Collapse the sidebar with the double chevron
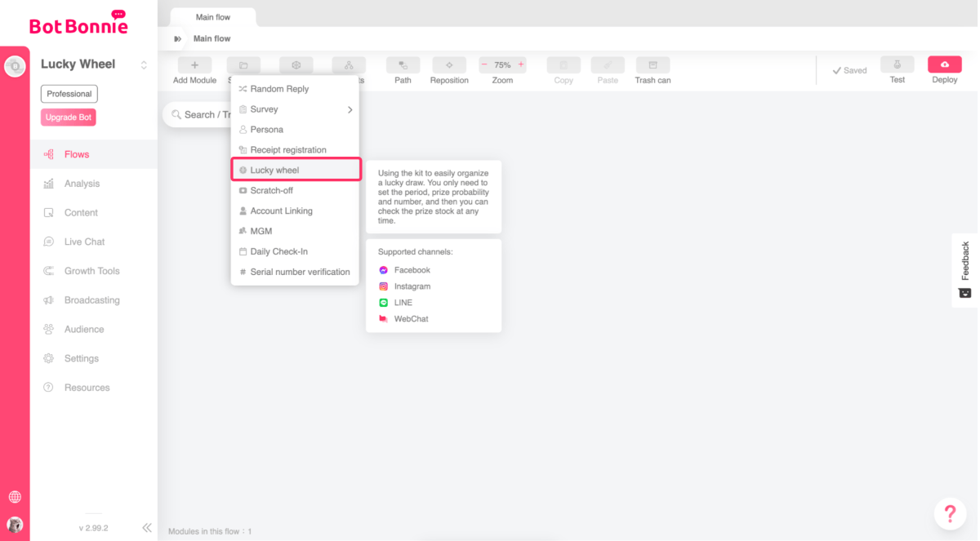 tap(147, 528)
